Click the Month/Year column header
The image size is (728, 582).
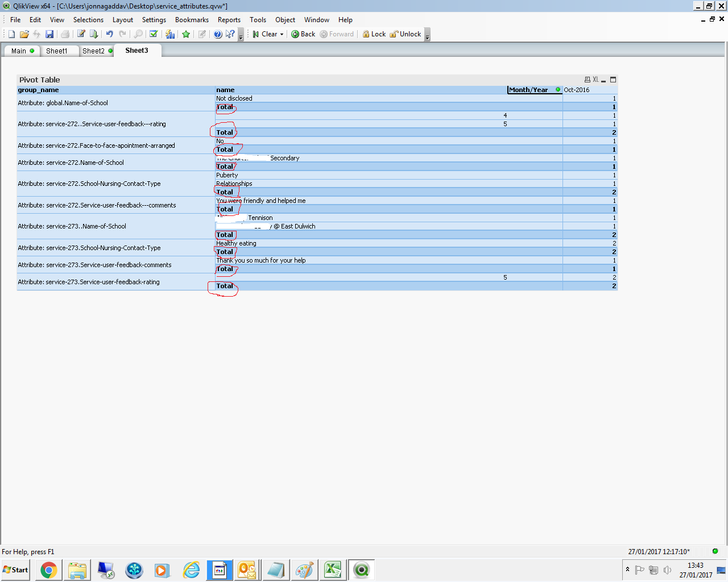point(529,90)
